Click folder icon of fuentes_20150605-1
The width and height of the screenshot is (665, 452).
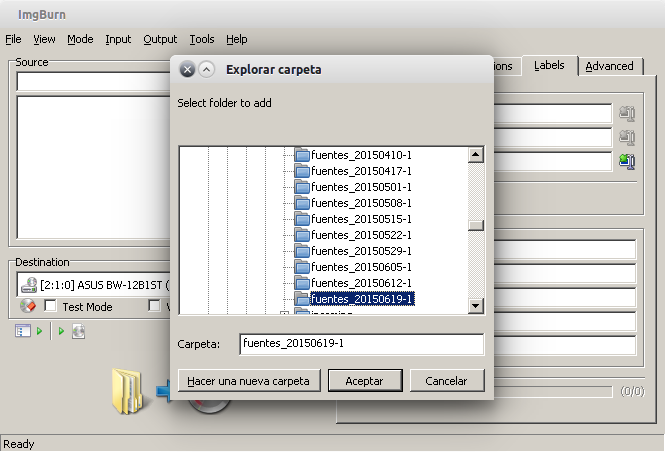[302, 267]
